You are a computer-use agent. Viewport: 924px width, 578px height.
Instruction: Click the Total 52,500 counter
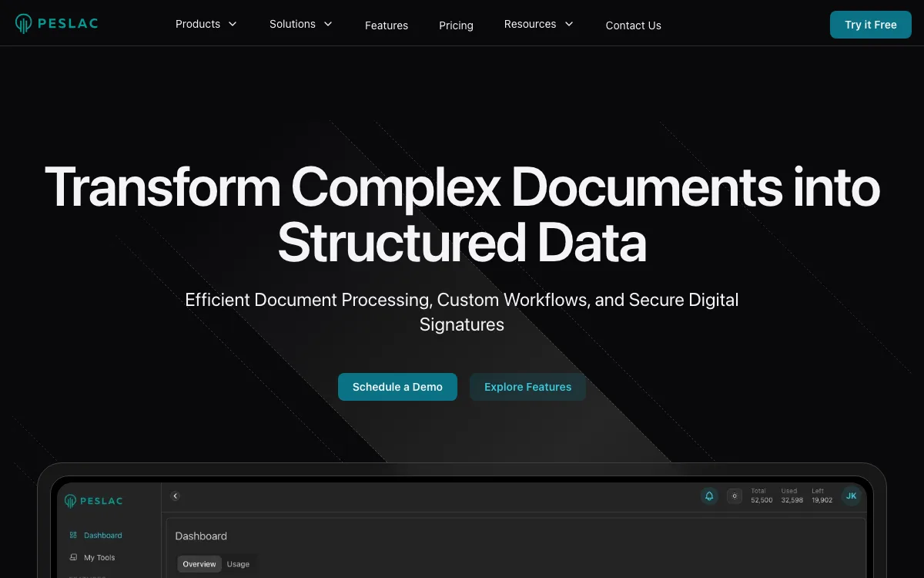[762, 496]
